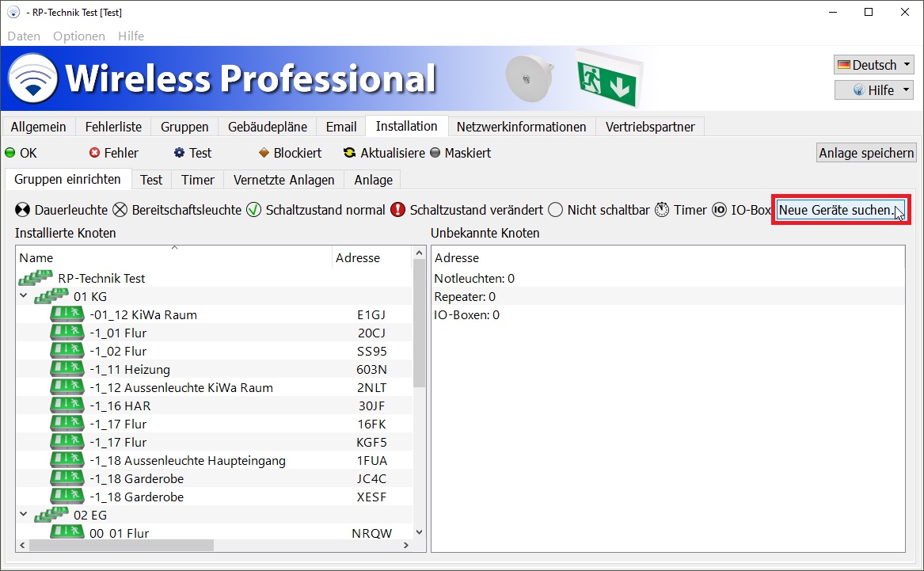Click the gray Maskiert status icon
This screenshot has height=571, width=924.
point(435,153)
